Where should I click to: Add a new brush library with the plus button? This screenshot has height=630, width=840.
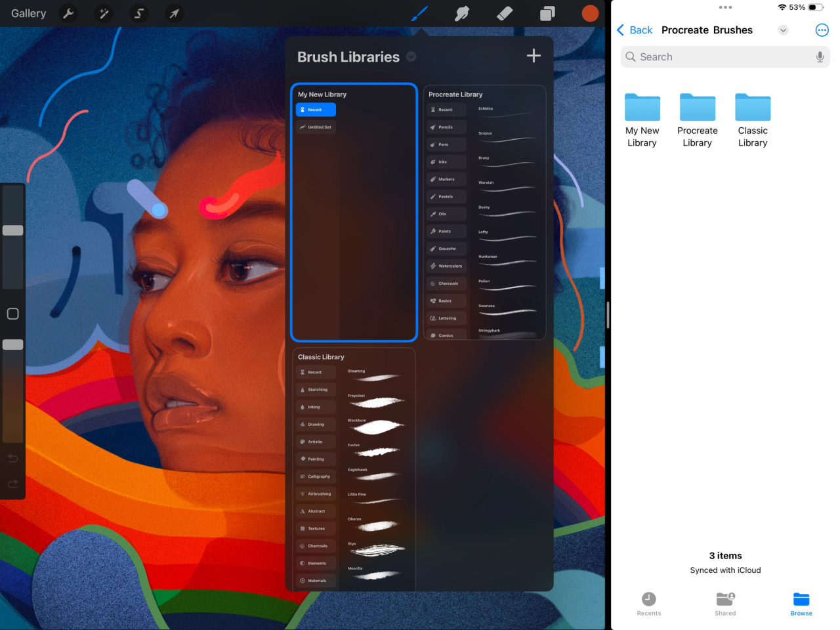pos(534,56)
